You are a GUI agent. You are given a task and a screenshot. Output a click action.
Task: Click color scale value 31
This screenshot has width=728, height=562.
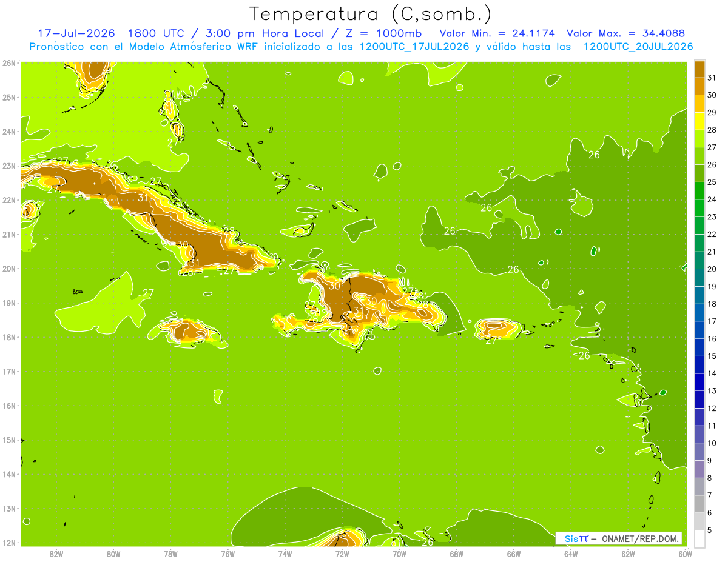[712, 78]
